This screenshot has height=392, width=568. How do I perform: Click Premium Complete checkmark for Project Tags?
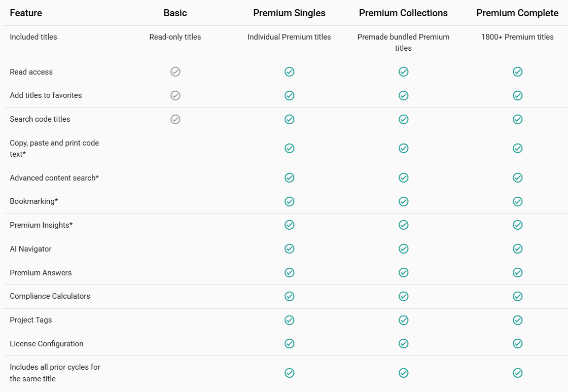pos(518,320)
